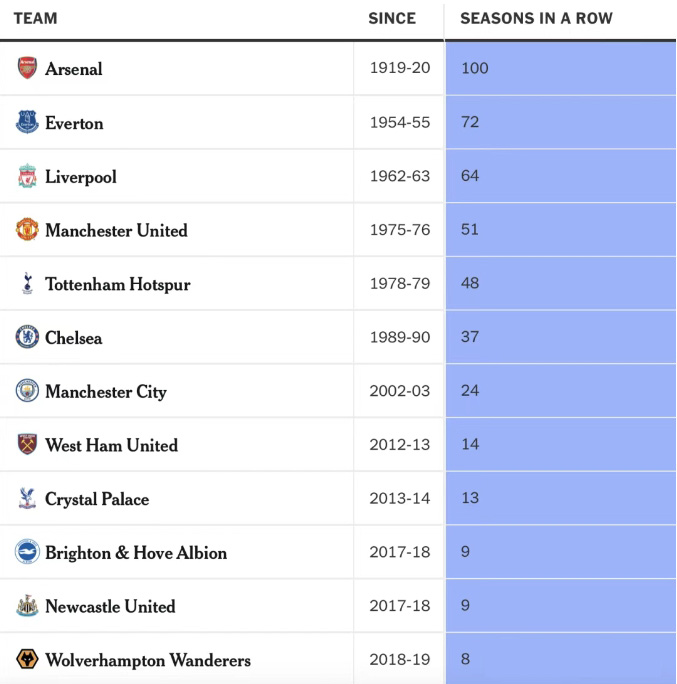The height and width of the screenshot is (684, 677).
Task: Sort by the SINCE column header
Action: [392, 18]
